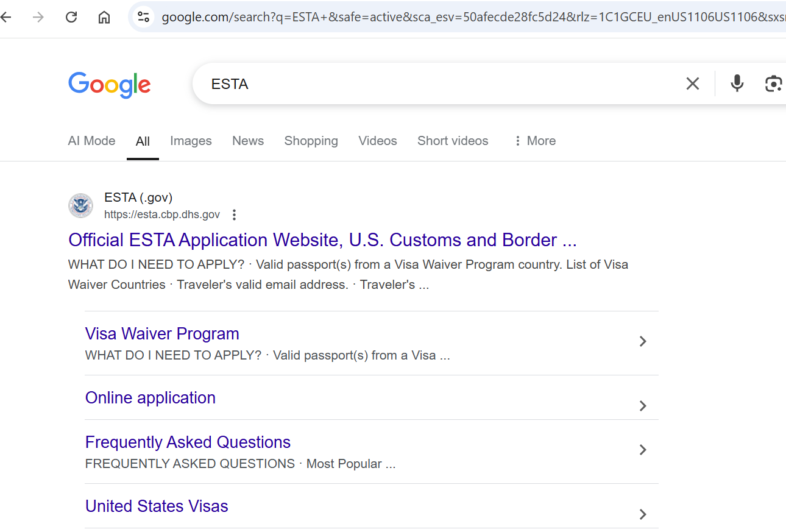Expand the United States Visas chevron
The height and width of the screenshot is (532, 786).
[x=643, y=514]
